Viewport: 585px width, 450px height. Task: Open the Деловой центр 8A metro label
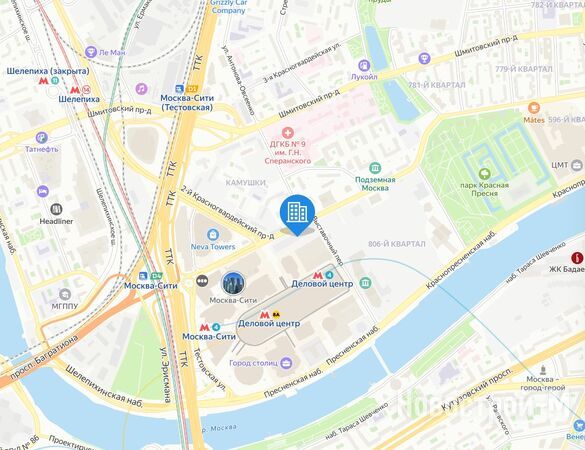(x=269, y=324)
